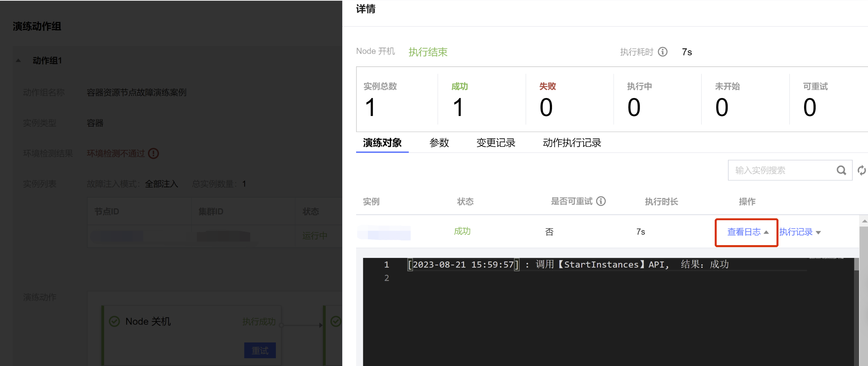Click the 执行时长 column header
The height and width of the screenshot is (366, 868).
click(661, 202)
